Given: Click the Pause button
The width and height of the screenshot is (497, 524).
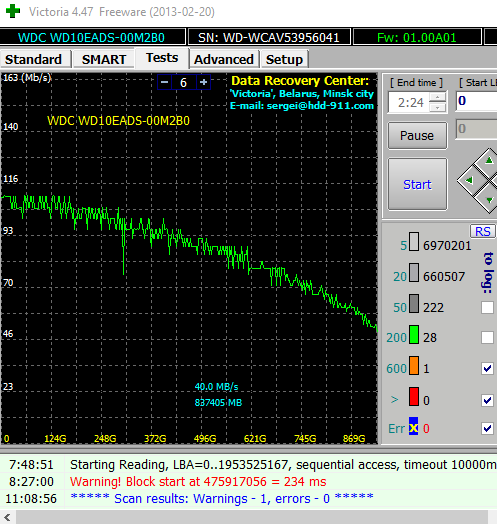Looking at the screenshot, I should tap(417, 136).
